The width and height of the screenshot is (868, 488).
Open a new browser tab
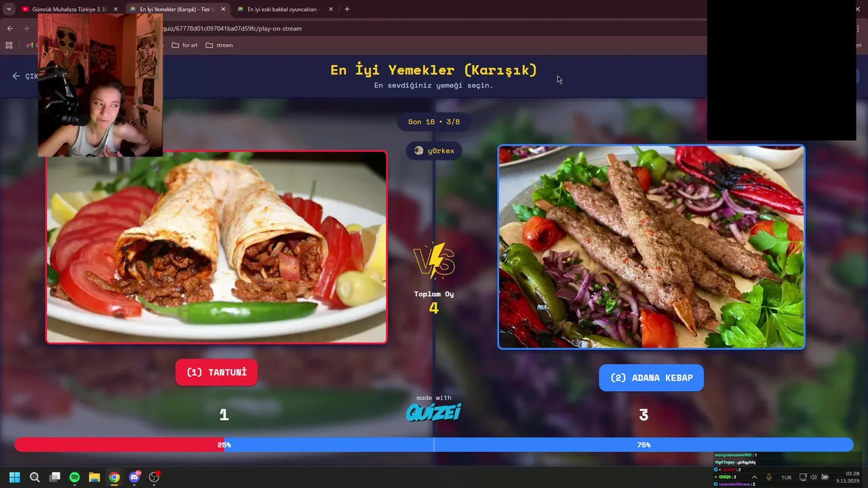pyautogui.click(x=347, y=9)
